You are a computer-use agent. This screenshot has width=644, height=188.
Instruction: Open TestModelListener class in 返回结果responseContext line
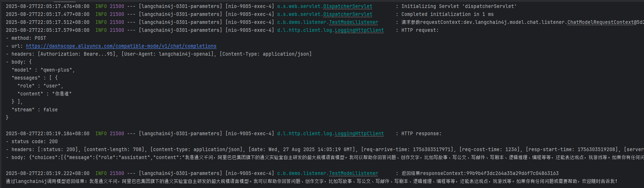(354, 173)
